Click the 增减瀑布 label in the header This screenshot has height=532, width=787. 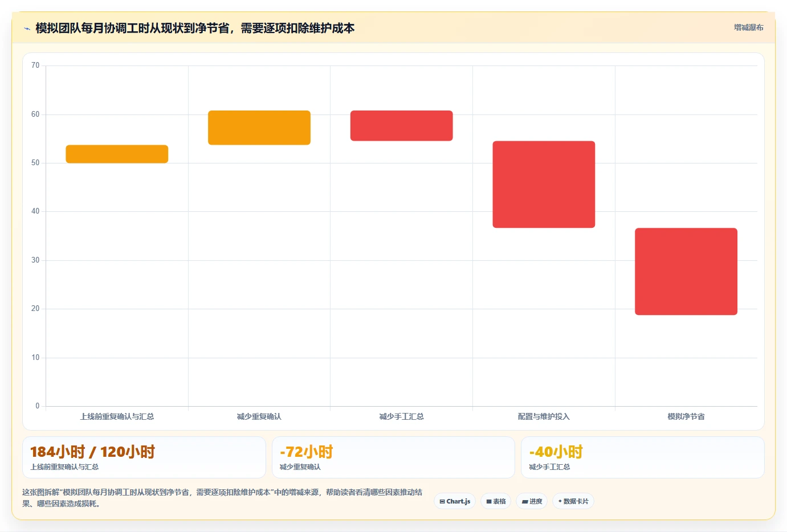(x=748, y=27)
